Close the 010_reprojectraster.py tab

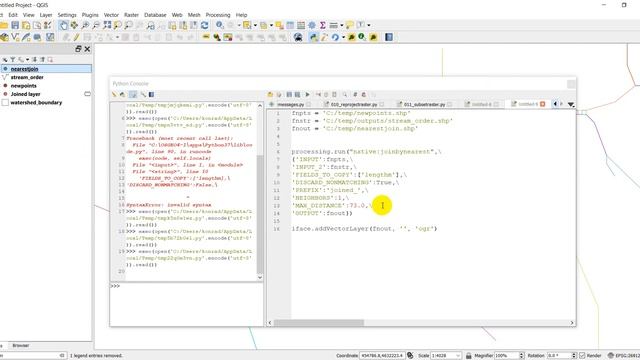[382, 104]
